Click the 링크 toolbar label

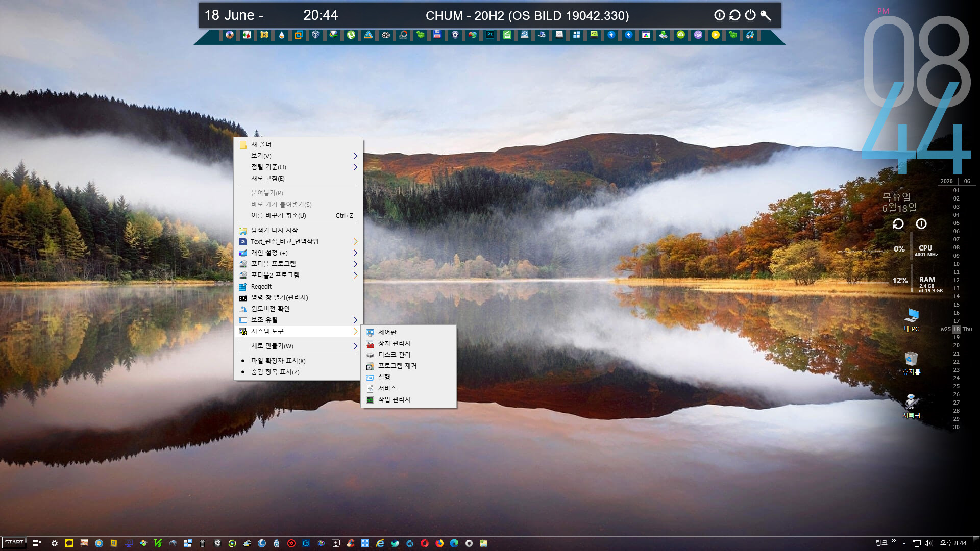coord(881,543)
